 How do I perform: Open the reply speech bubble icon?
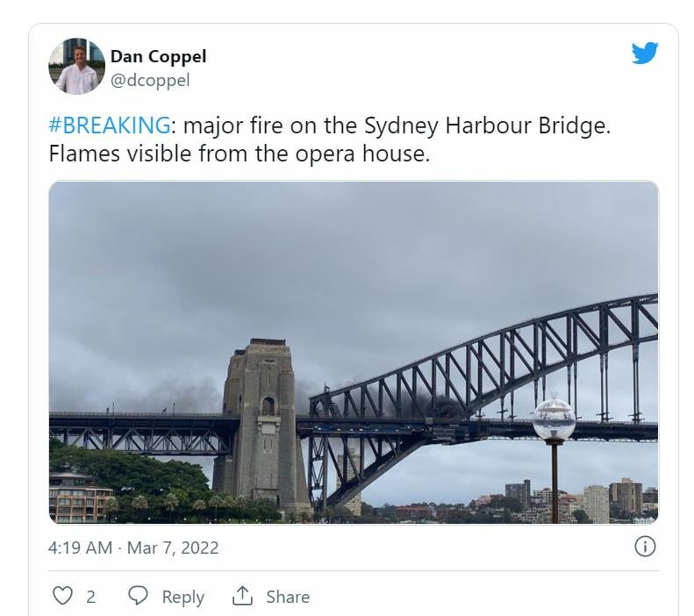tap(138, 596)
